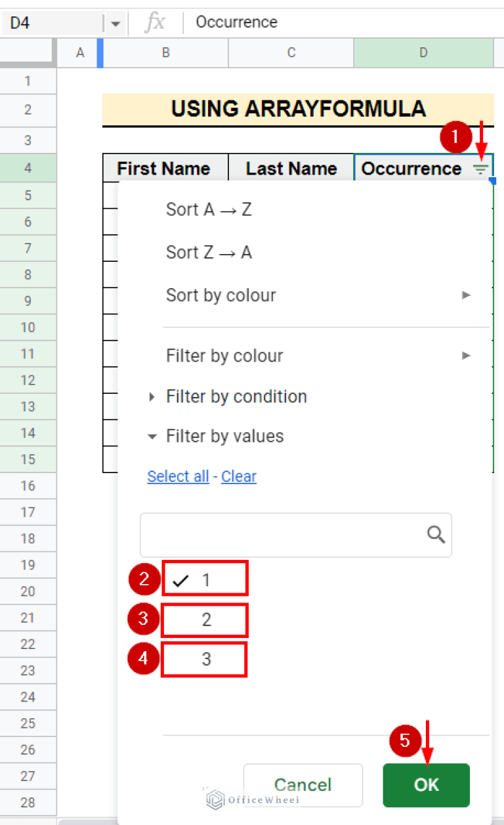
Task: Click the filter icon on the Occurrence header
Action: coord(481,169)
